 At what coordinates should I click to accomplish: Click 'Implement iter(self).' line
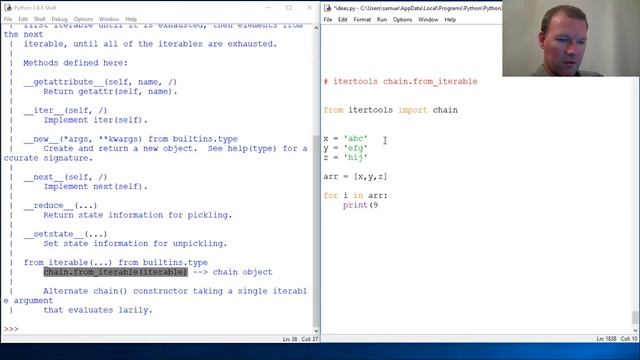pyautogui.click(x=96, y=120)
